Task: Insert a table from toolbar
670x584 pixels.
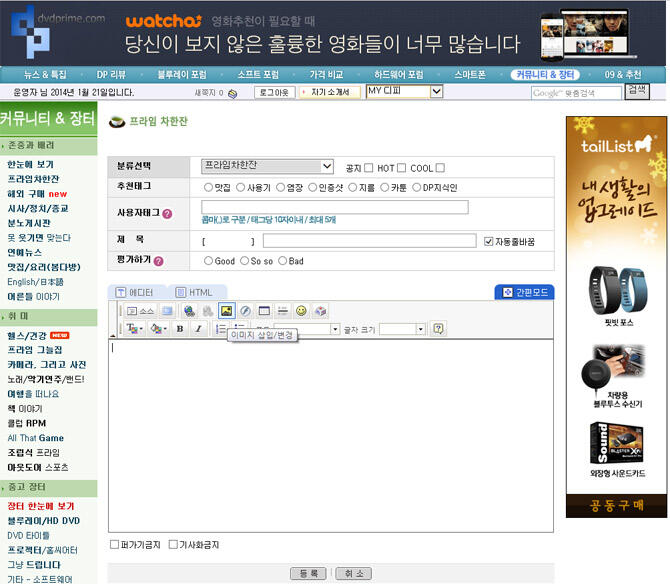Action: 264,311
